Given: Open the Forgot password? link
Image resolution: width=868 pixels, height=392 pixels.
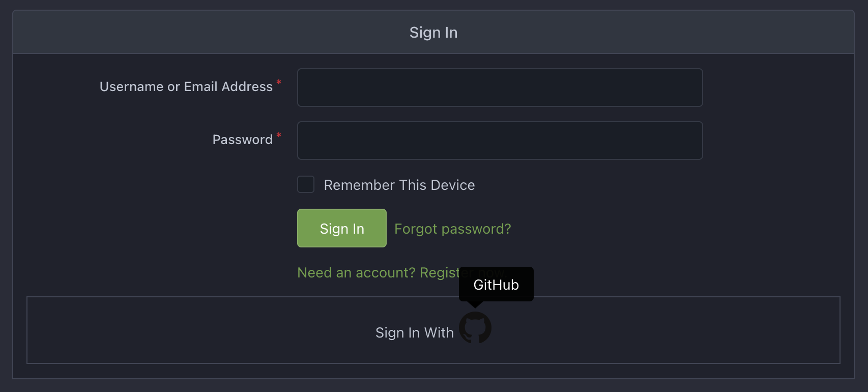Looking at the screenshot, I should coord(452,229).
